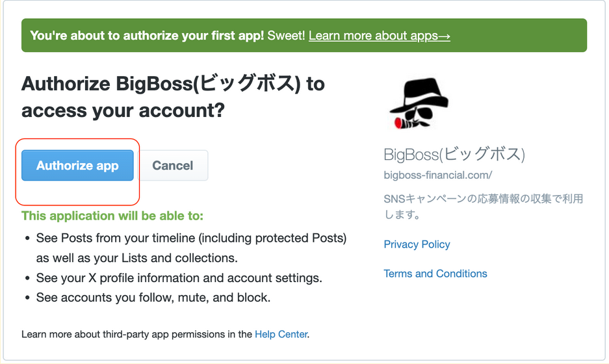Screen dimensions: 609x364
Task: Click the Authorize BigBoss to access heading
Action: [x=174, y=97]
